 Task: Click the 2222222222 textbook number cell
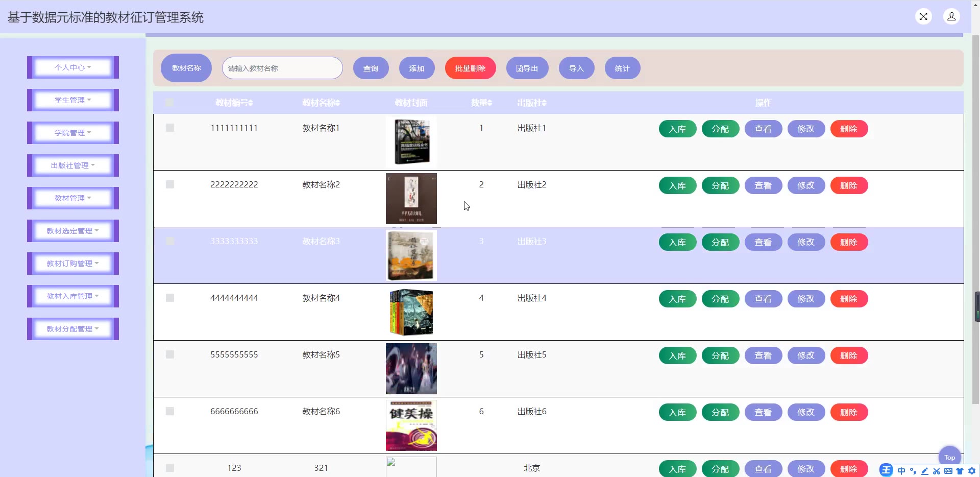click(x=234, y=184)
